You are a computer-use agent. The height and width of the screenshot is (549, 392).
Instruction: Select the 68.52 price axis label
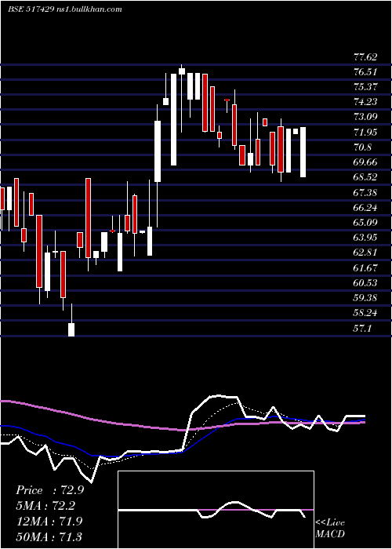pos(365,177)
